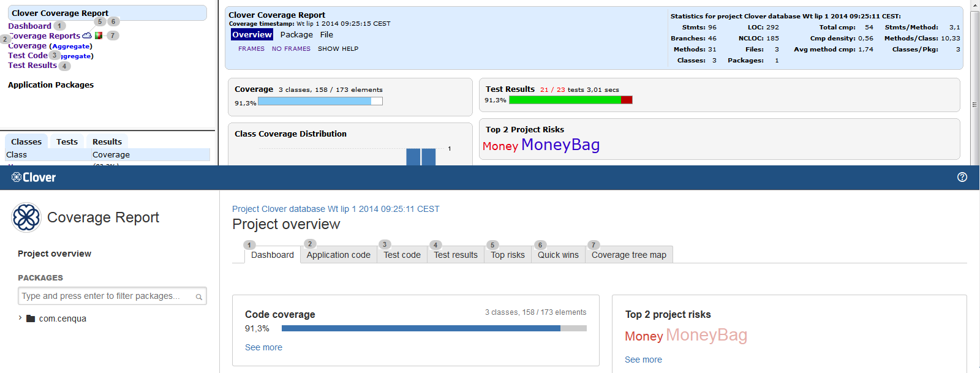Open the red-green tree map icon
The image size is (980, 373).
(99, 36)
